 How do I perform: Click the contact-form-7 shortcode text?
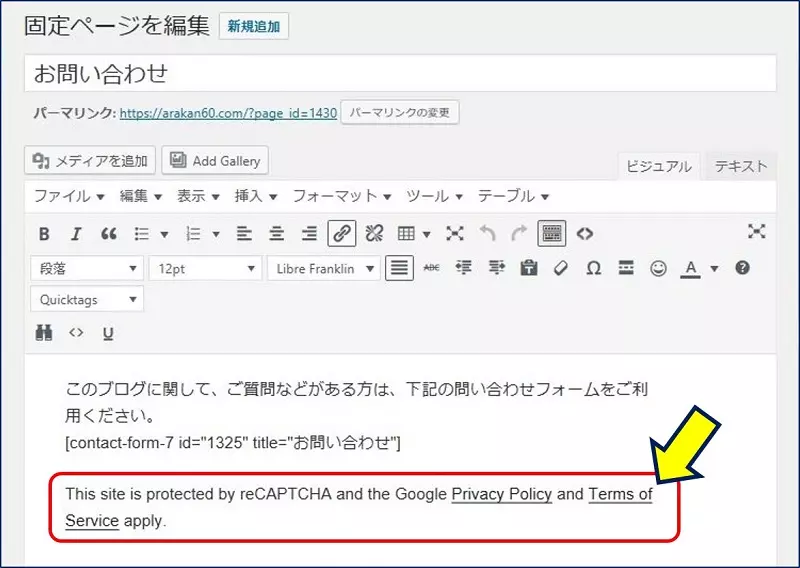point(233,442)
